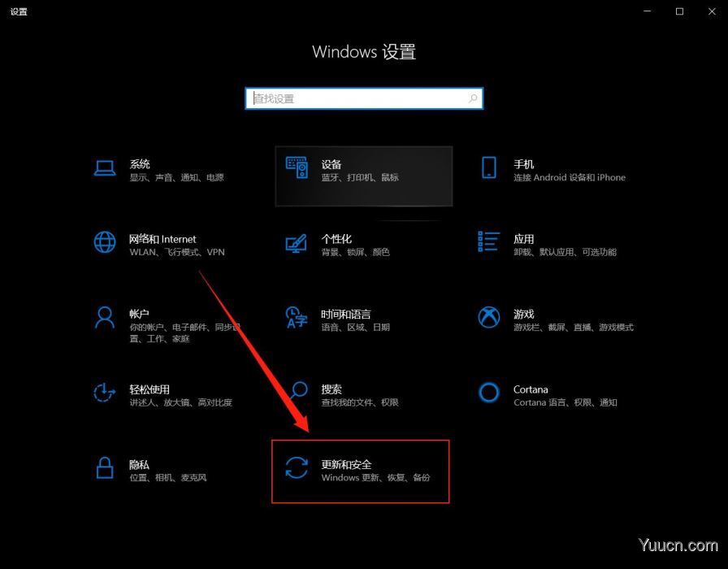Click the 设置 label in title bar

pyautogui.click(x=18, y=11)
